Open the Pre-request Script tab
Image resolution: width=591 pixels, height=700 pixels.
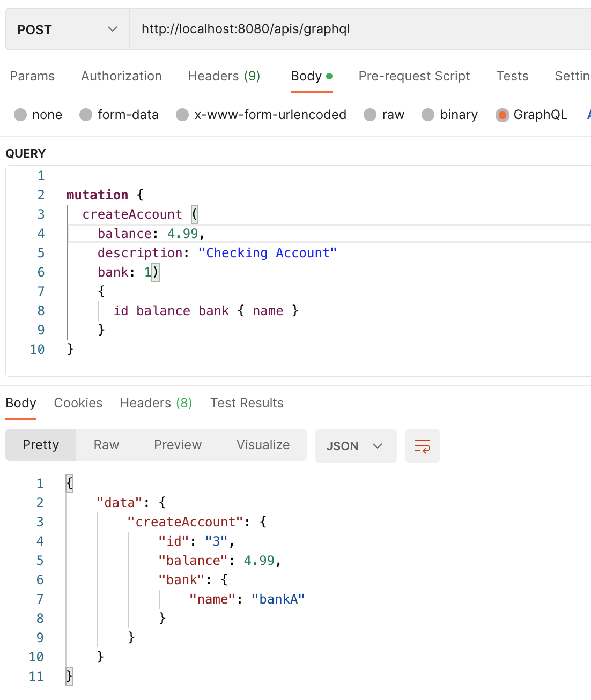click(414, 76)
